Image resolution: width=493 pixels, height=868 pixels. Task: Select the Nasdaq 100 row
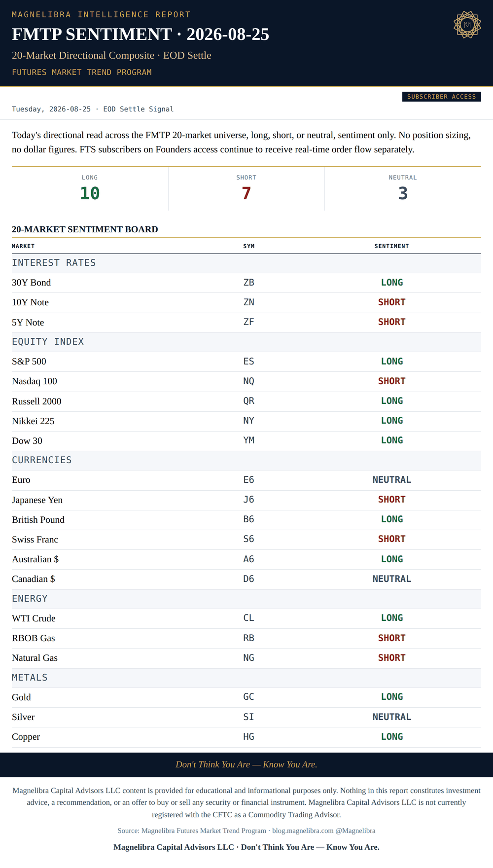246,382
